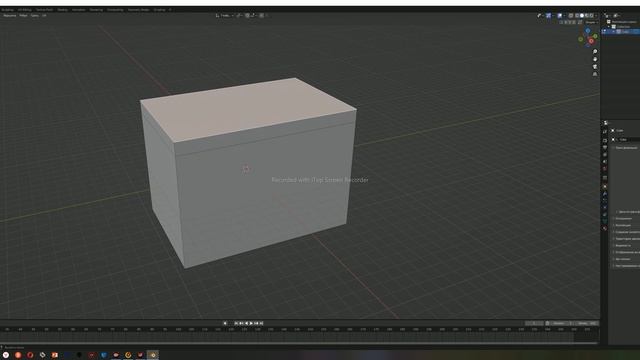The width and height of the screenshot is (640, 360).
Task: Jump to the timeline start frame
Action: 236,323
